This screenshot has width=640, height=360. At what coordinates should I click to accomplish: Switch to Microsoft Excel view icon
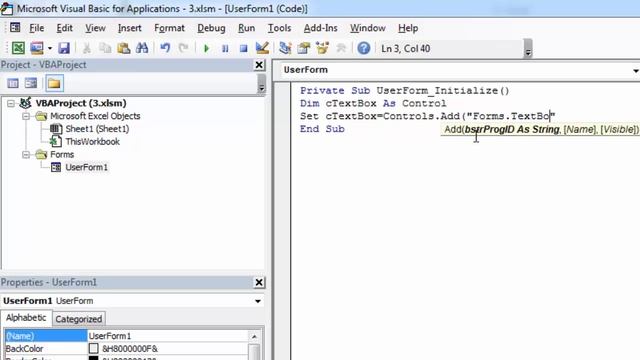(x=18, y=48)
